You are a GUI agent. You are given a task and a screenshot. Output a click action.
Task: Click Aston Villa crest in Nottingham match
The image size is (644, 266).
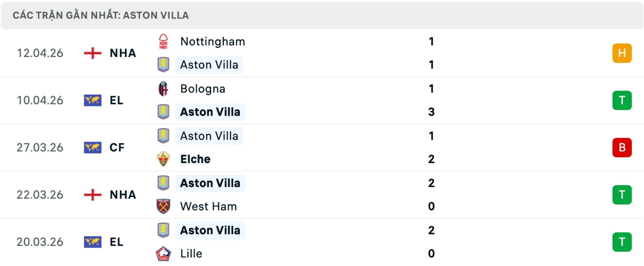pos(163,65)
